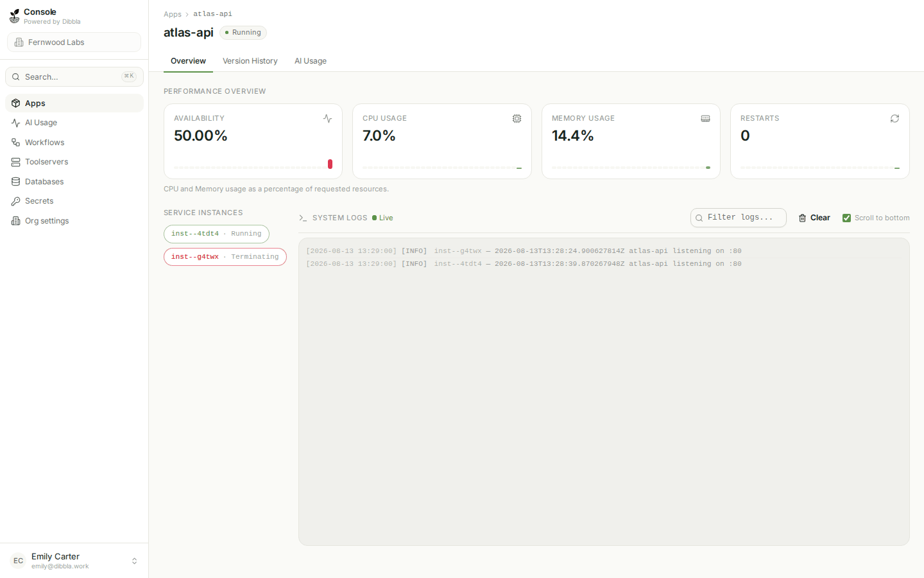Image resolution: width=924 pixels, height=578 pixels.
Task: Click the EC user avatar
Action: click(19, 561)
